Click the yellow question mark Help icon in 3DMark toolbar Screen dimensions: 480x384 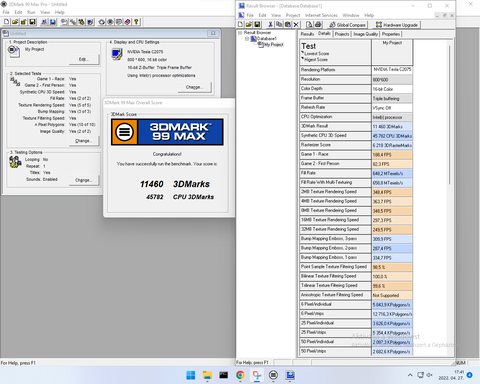[x=136, y=22]
